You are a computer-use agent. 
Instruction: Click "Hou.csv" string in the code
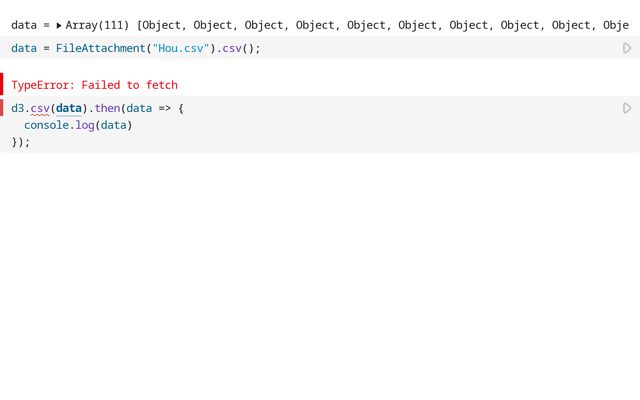point(180,48)
